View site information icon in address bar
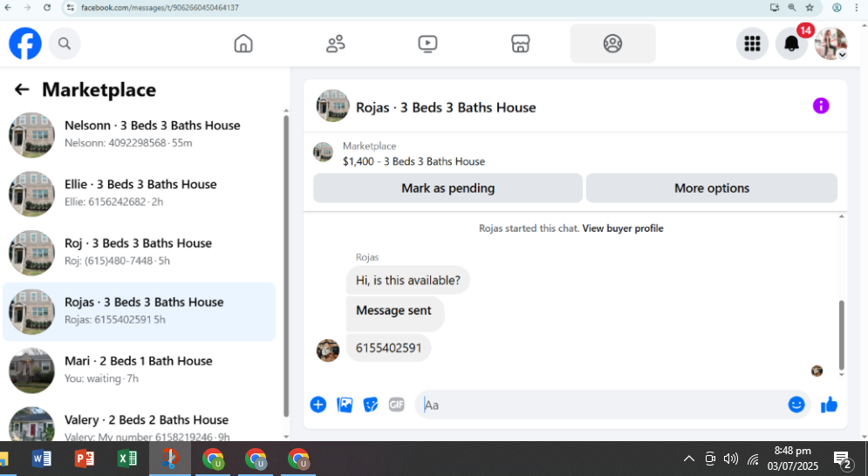This screenshot has height=476, width=868. 70,8
